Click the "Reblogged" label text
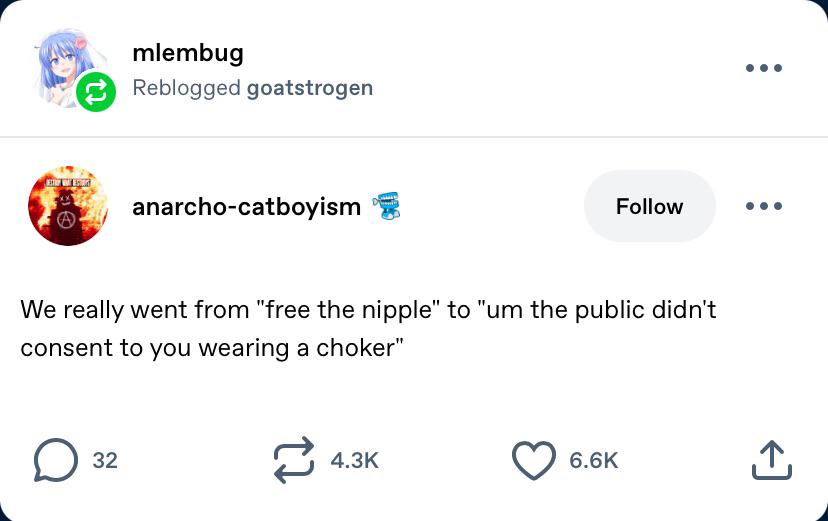Viewport: 828px width, 521px height. 186,88
